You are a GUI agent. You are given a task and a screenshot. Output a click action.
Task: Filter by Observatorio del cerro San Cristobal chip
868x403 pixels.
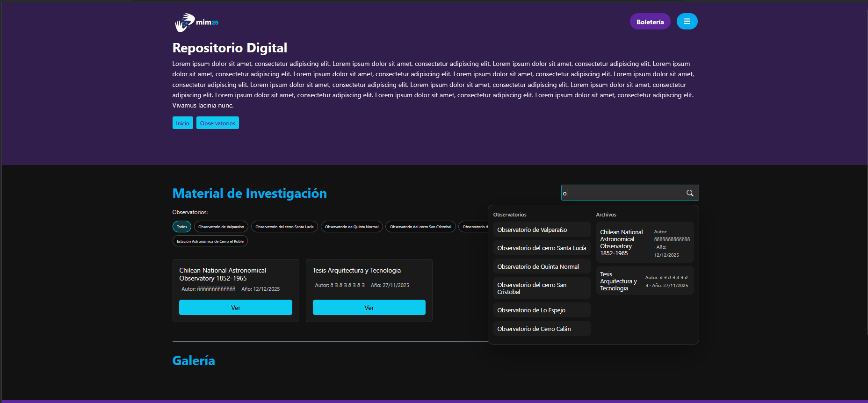(420, 227)
